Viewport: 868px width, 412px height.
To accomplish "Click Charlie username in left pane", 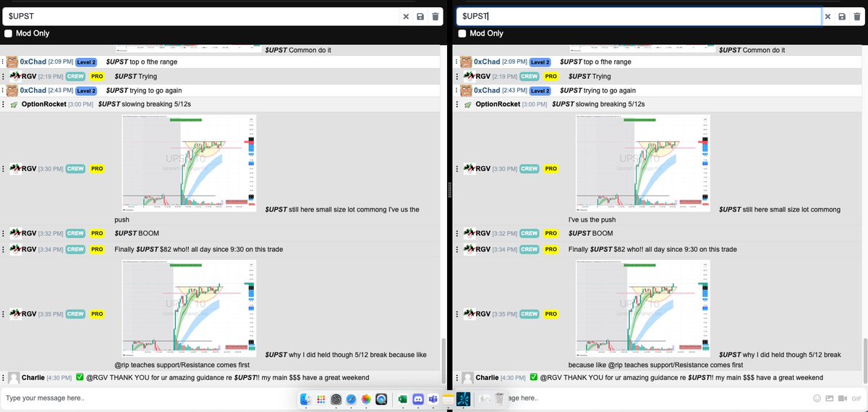I will point(33,378).
